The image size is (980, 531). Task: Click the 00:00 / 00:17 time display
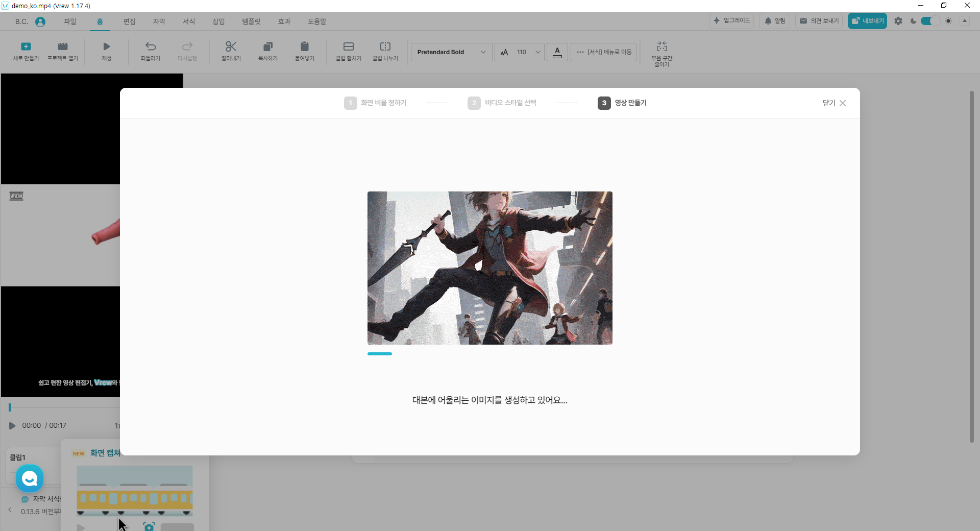pyautogui.click(x=44, y=425)
